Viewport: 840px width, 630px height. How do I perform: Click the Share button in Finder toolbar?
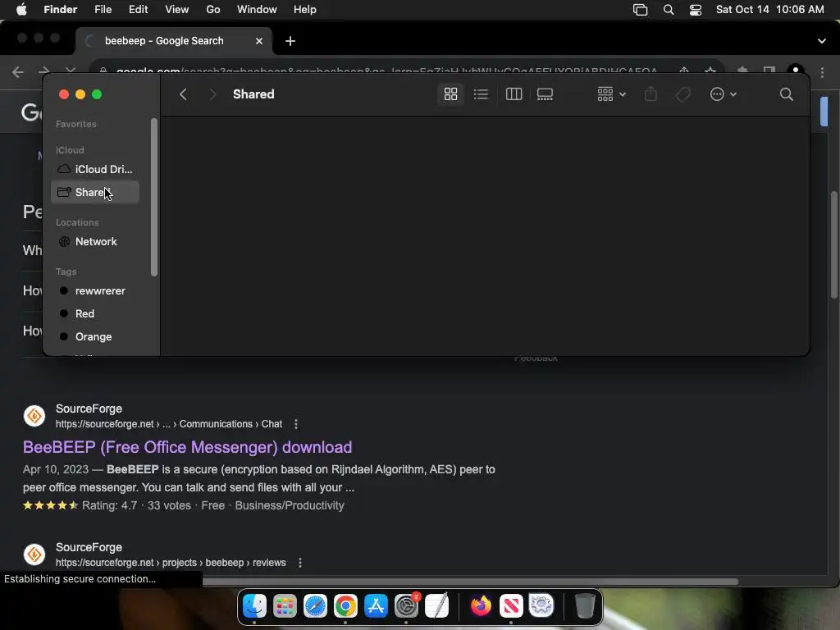point(651,94)
